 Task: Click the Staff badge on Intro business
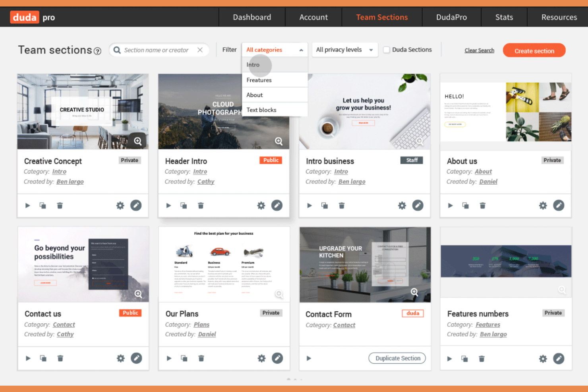tap(412, 160)
